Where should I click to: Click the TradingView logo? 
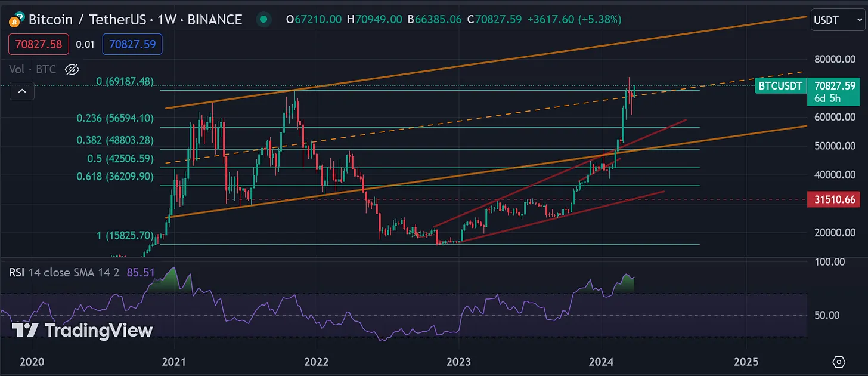pos(82,330)
